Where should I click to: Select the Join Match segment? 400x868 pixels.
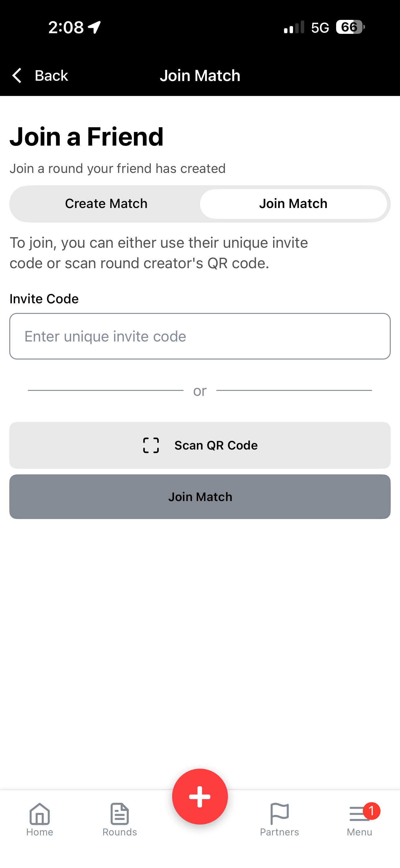tap(293, 204)
